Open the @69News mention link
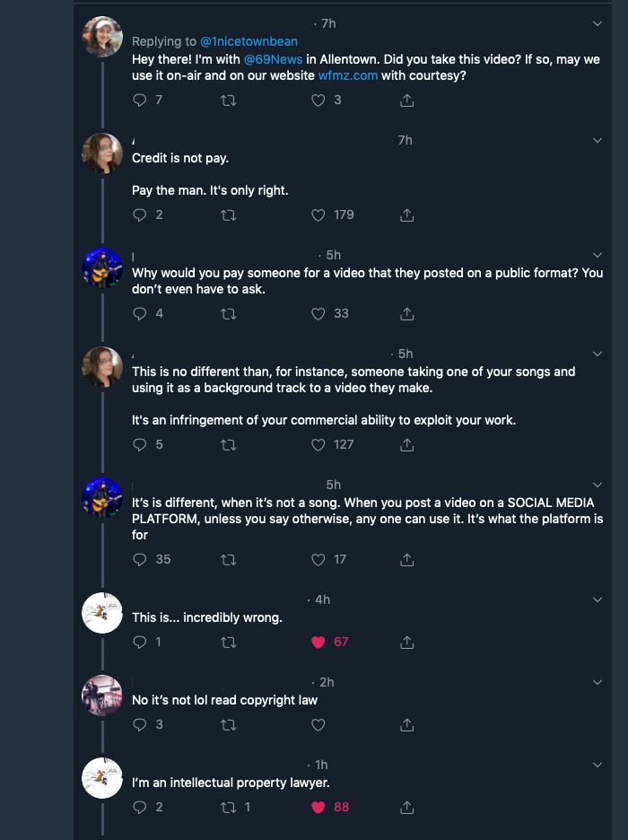 point(273,58)
